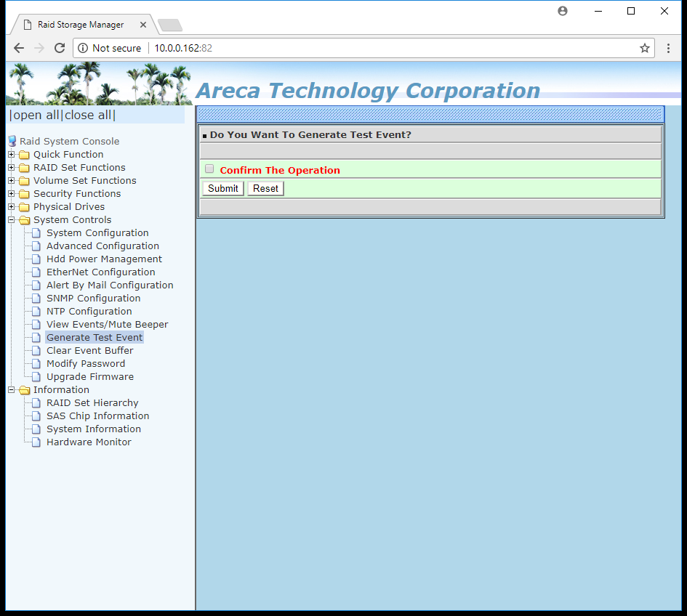Click the System Controls open folder icon
This screenshot has height=616, width=687.
coord(25,220)
